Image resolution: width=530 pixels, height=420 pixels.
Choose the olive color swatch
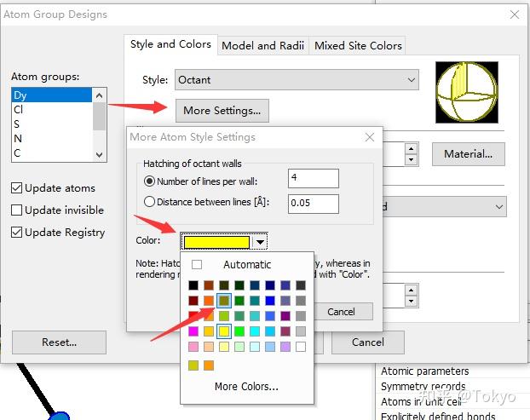point(224,301)
